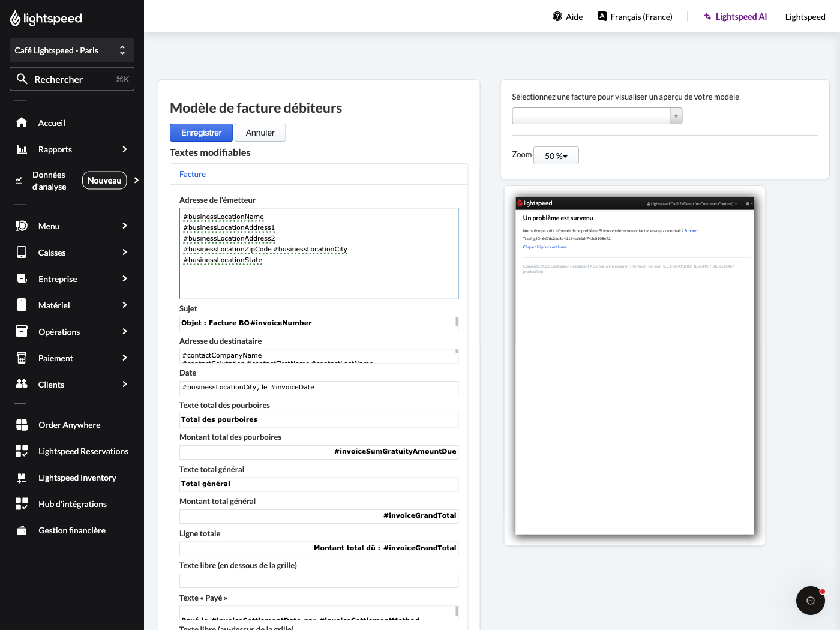Open Hub d'intégrations menu item
This screenshot has height=630, width=840.
73,504
